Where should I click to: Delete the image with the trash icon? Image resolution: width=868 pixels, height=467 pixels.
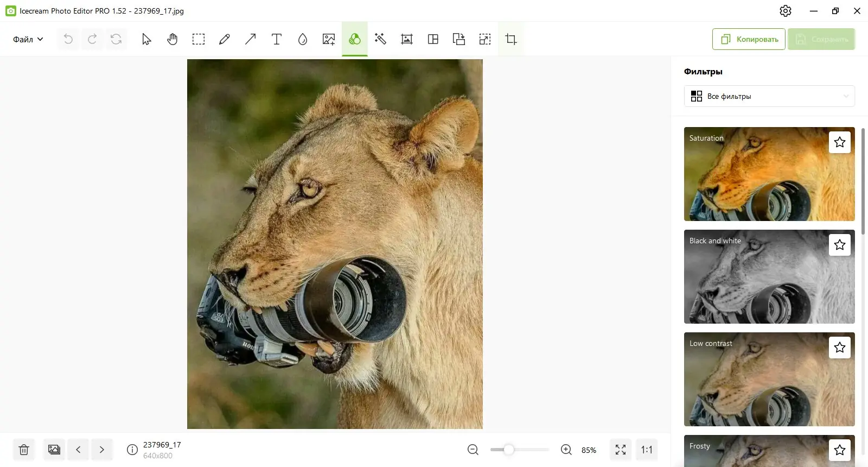pyautogui.click(x=24, y=450)
